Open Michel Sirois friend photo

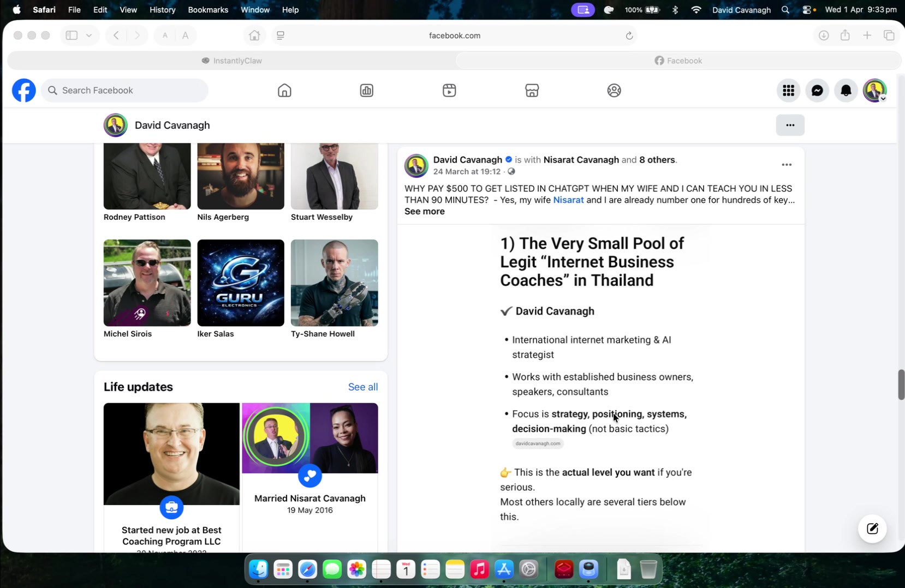tap(147, 283)
